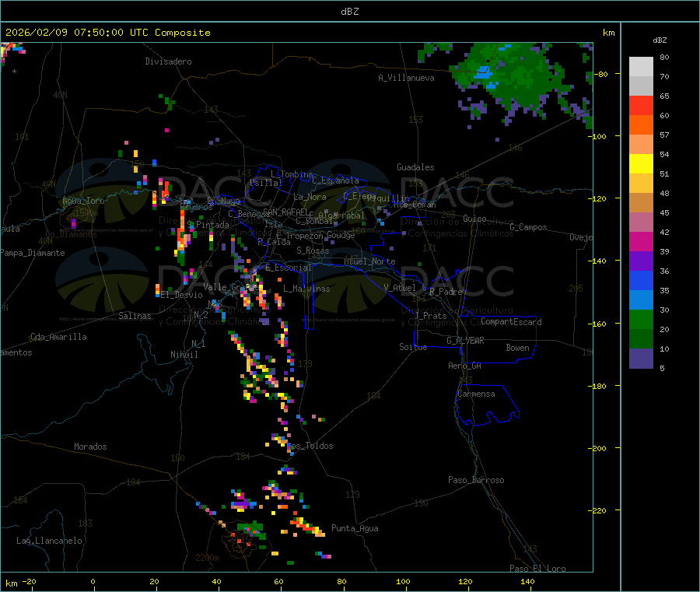
Task: Click the 'Punta_Agua' place name
Action: point(355,528)
